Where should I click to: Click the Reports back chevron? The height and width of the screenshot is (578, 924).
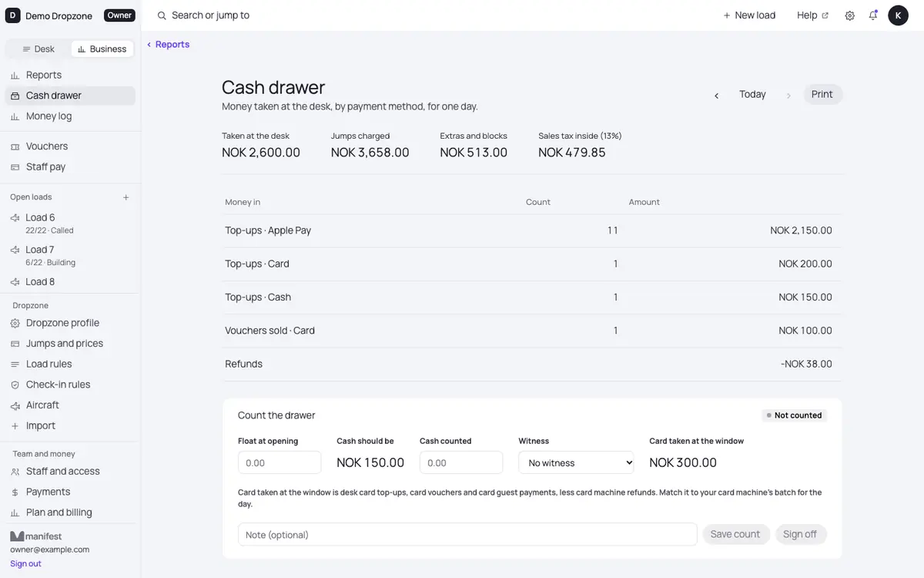149,45
